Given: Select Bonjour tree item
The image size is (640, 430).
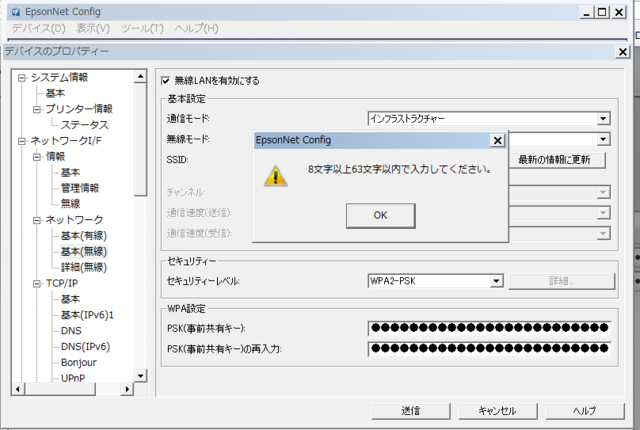Looking at the screenshot, I should [79, 363].
